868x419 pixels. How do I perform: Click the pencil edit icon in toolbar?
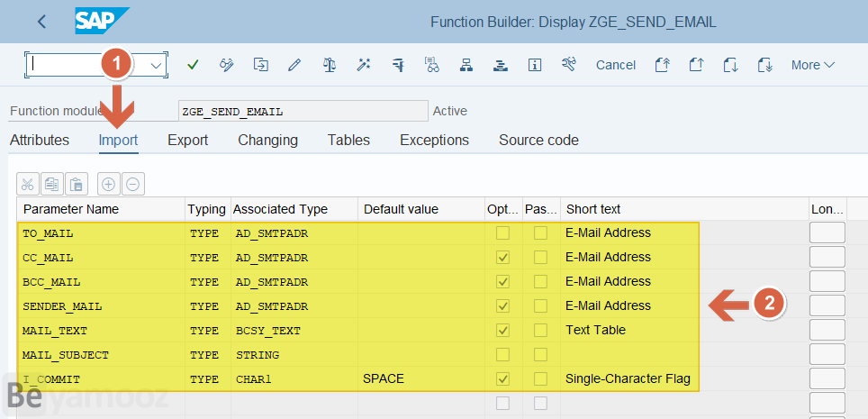tap(294, 65)
